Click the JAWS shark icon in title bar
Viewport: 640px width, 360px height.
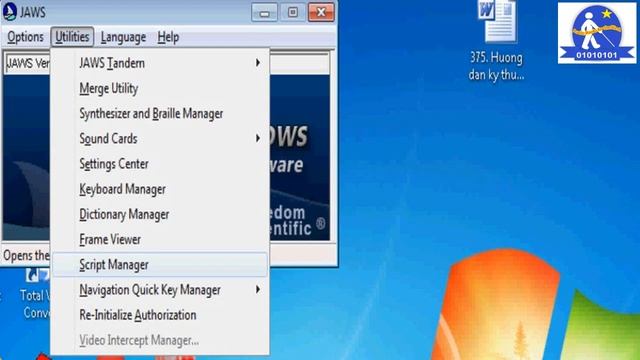click(9, 12)
